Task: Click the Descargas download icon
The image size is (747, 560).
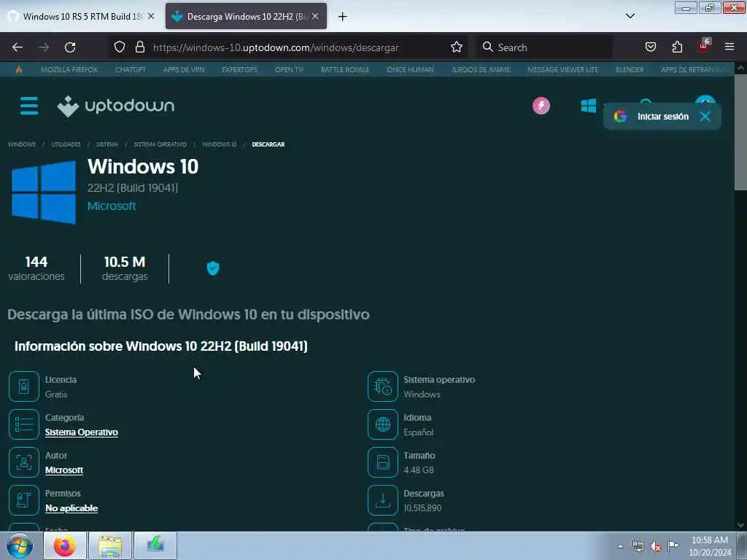Action: point(382,500)
